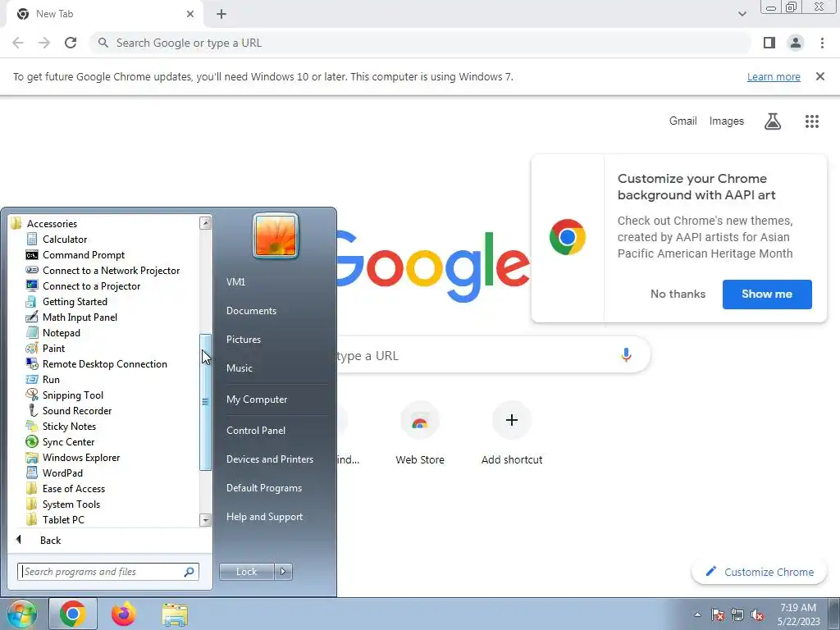This screenshot has height=630, width=840.
Task: Show hidden tray icons arrow
Action: [x=697, y=614]
